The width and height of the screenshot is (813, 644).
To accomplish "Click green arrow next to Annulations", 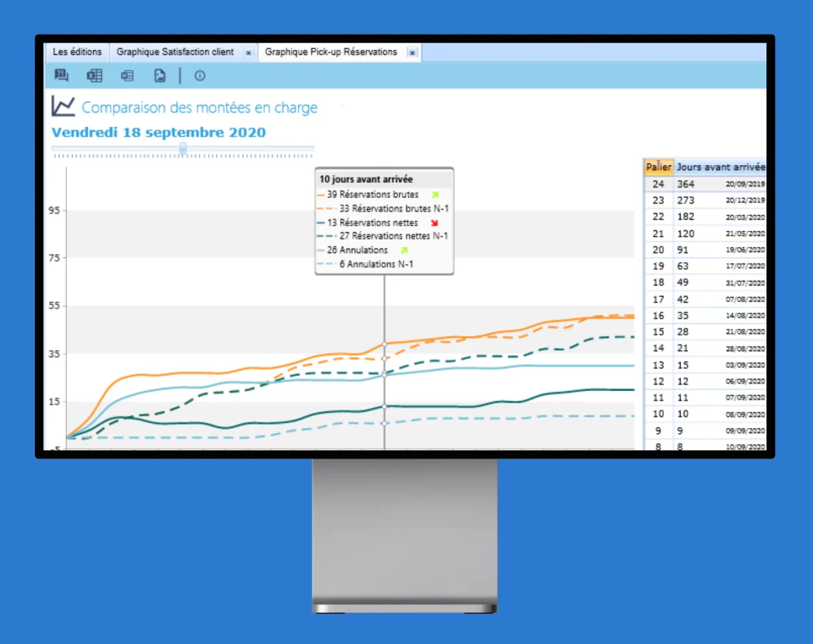I will coord(404,250).
